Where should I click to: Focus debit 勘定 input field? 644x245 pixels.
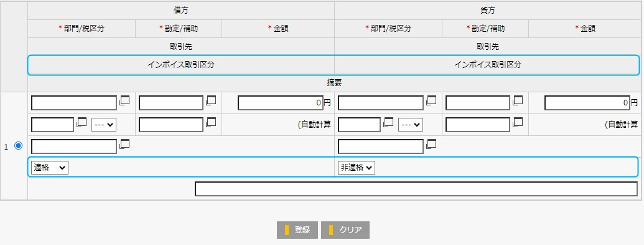pos(171,103)
